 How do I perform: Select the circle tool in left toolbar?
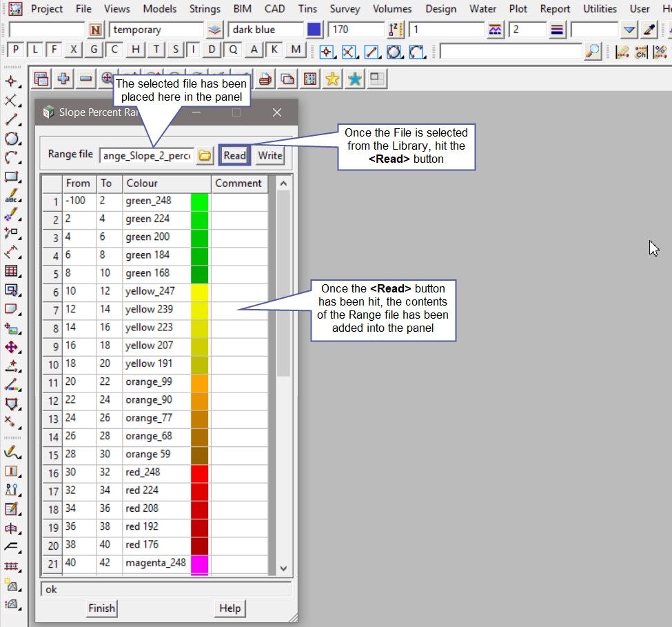[12, 139]
